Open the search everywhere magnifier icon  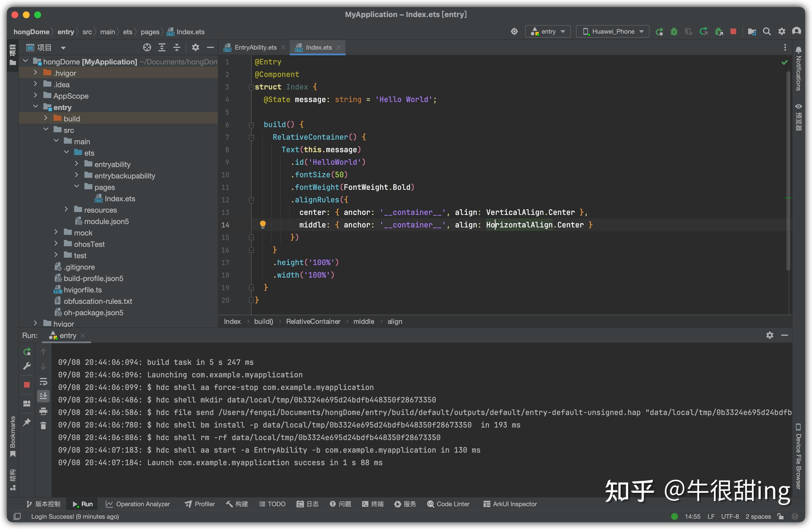[x=767, y=32]
